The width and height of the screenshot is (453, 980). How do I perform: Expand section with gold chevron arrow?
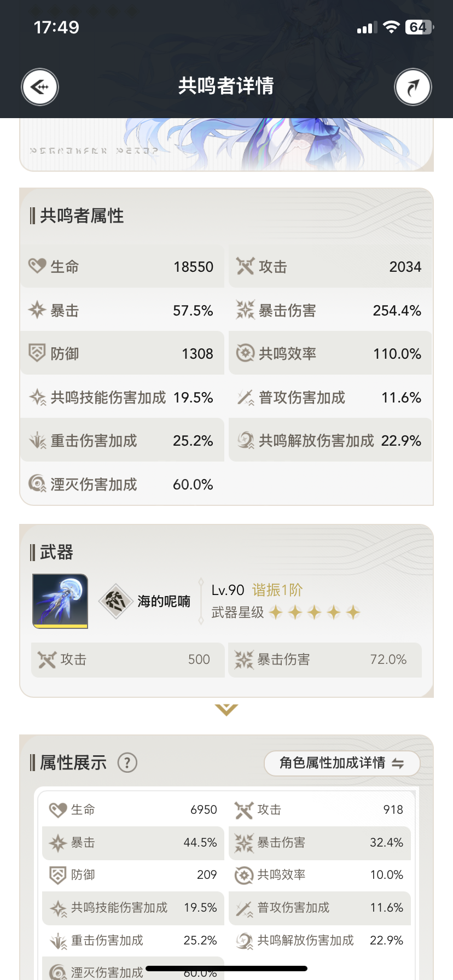226,710
